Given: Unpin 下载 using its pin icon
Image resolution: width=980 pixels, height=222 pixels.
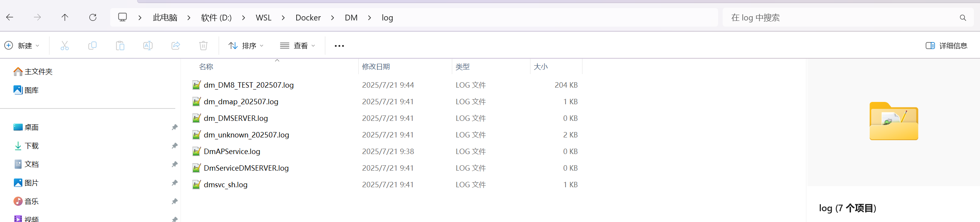Looking at the screenshot, I should click(x=175, y=146).
